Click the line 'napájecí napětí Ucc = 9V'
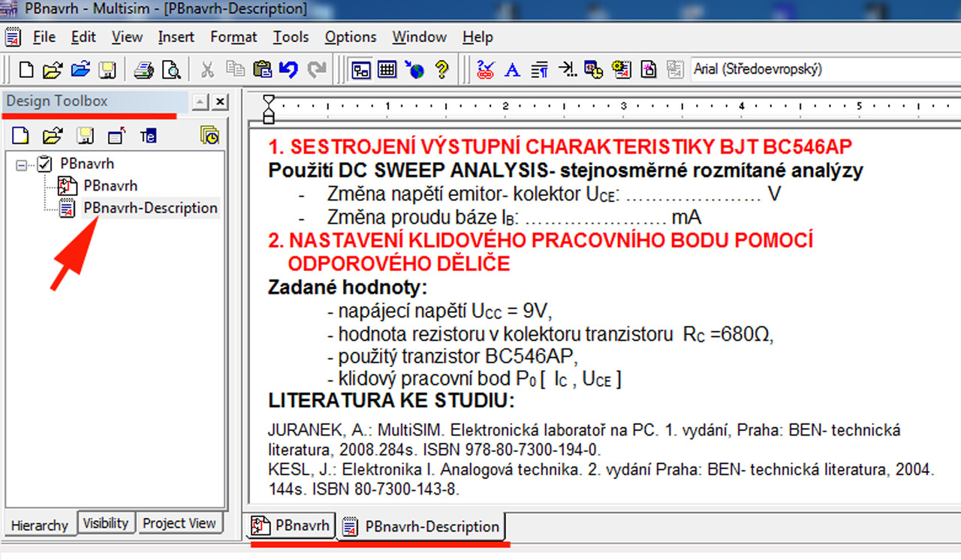 click(441, 310)
